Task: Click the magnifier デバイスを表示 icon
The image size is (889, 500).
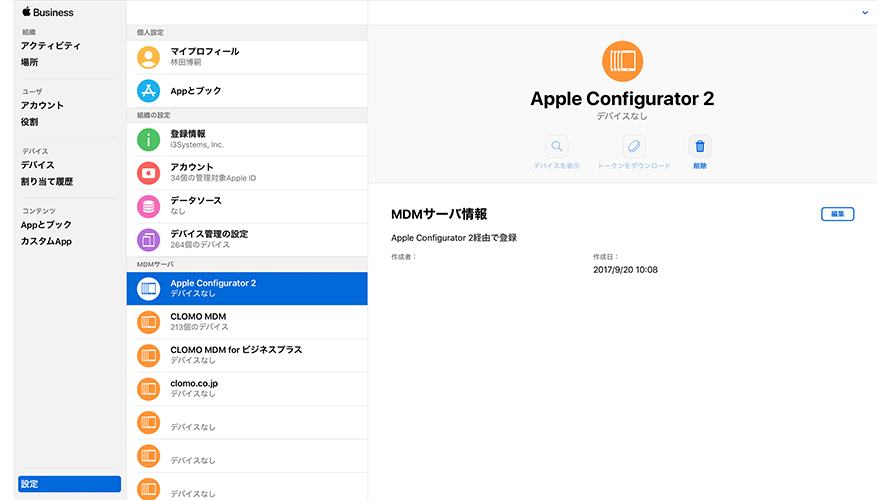Action: [557, 146]
